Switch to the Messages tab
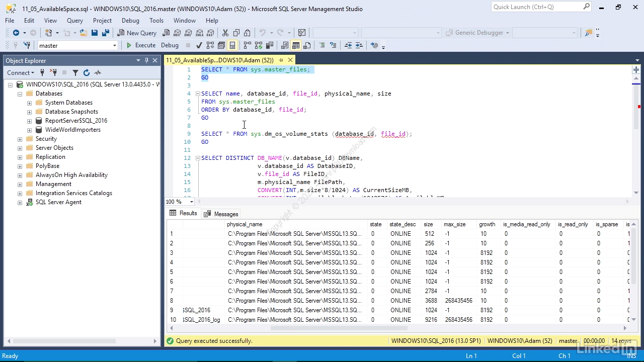644x362 pixels. point(221,214)
